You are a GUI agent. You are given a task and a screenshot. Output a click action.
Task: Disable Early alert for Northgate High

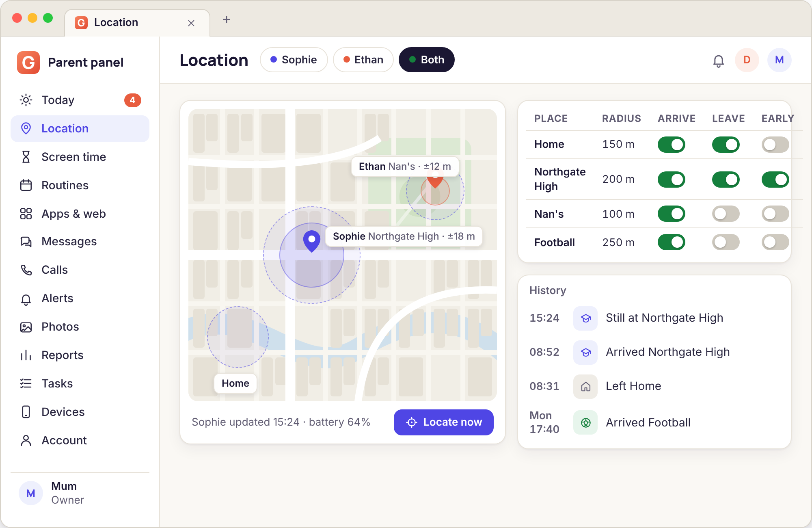click(x=775, y=180)
